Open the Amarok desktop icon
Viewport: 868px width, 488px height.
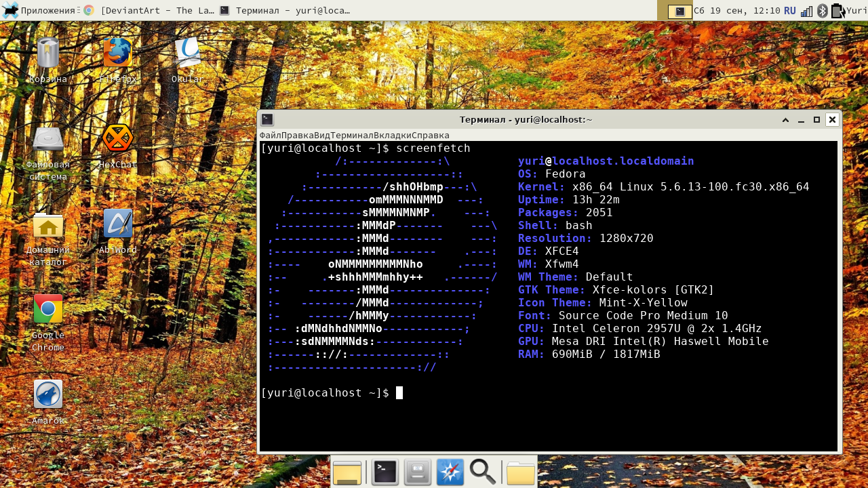48,394
